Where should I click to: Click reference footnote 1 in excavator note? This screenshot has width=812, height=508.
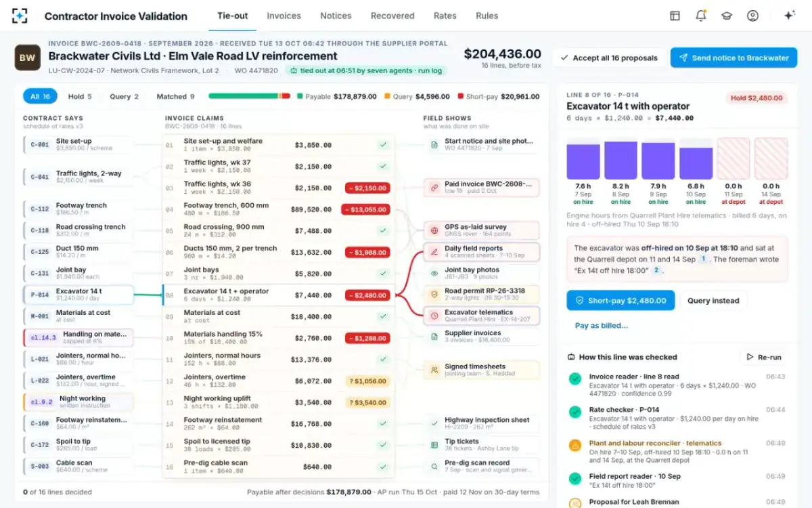coord(703,259)
